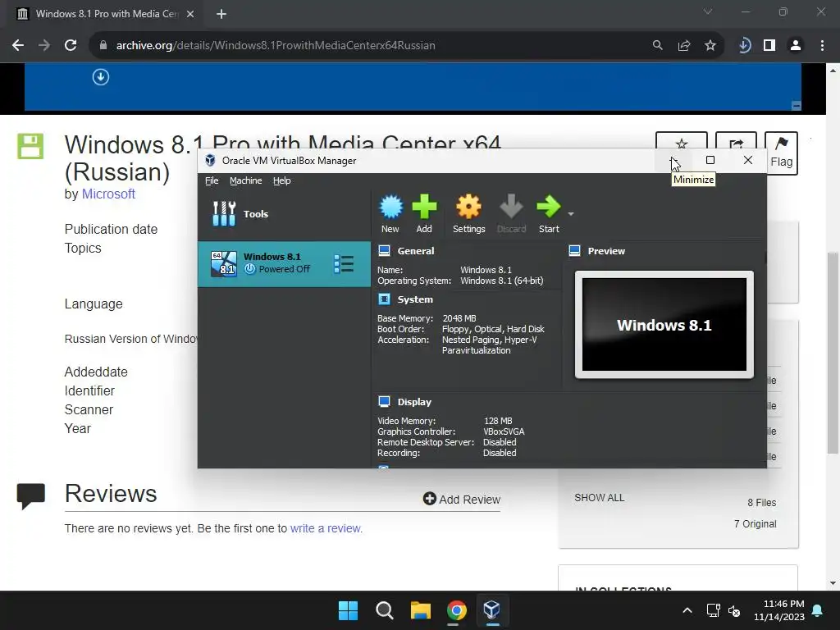Show hidden system tray icons
The image size is (840, 630).
point(687,610)
